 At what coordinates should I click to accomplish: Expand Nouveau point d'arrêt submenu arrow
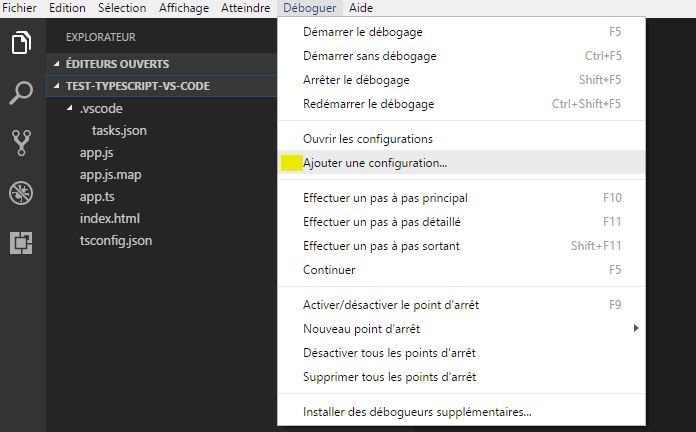pos(636,328)
